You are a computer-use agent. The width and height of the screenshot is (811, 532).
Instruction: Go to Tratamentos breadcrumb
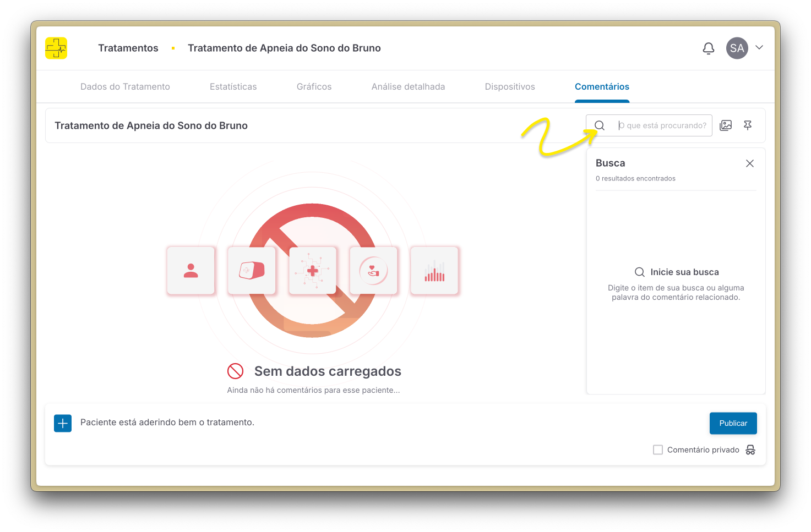point(128,48)
